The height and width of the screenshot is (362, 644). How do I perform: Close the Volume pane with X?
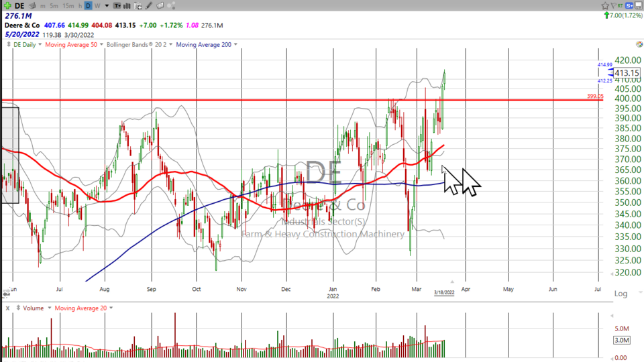coord(7,308)
